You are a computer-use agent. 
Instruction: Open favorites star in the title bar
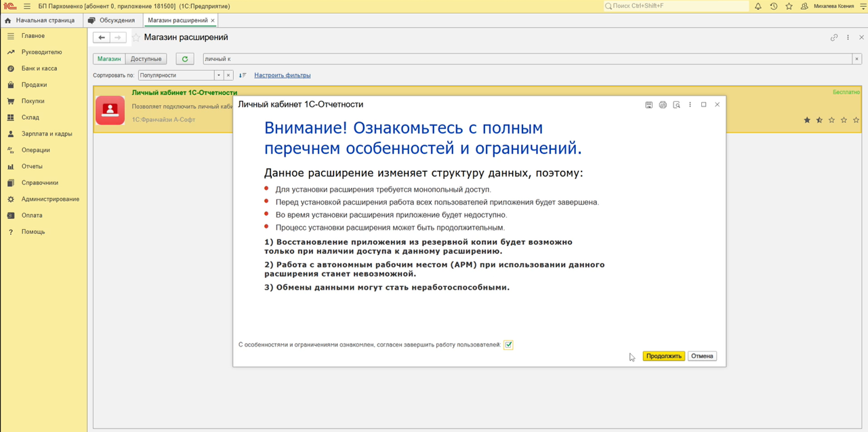(x=789, y=6)
